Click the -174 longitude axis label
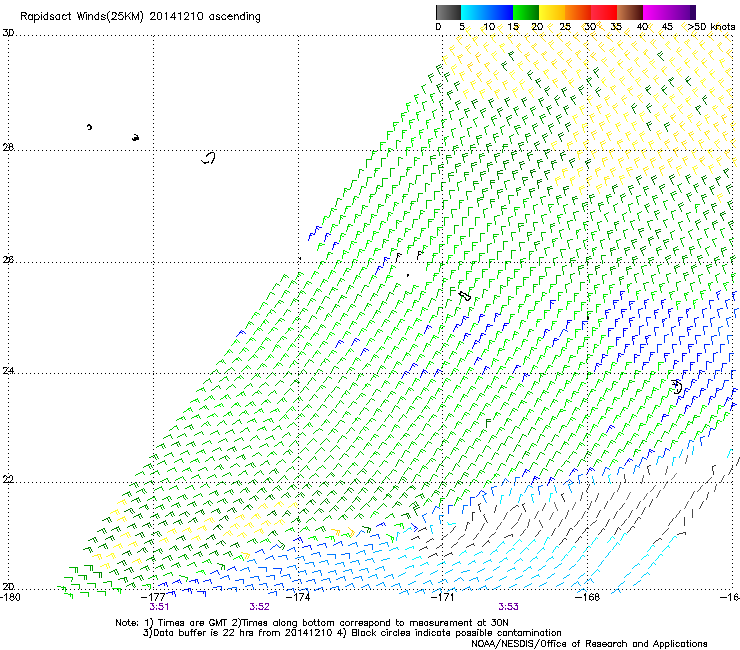 tap(298, 597)
